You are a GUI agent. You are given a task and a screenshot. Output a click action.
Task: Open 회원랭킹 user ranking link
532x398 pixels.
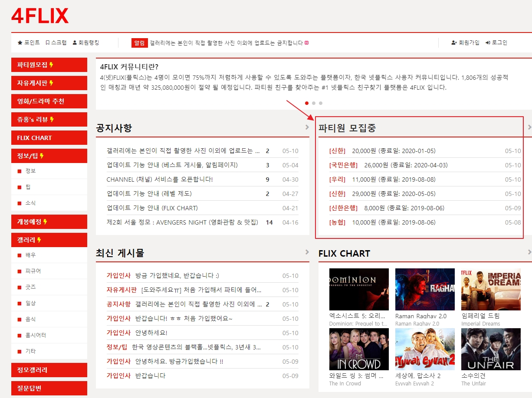pyautogui.click(x=86, y=42)
